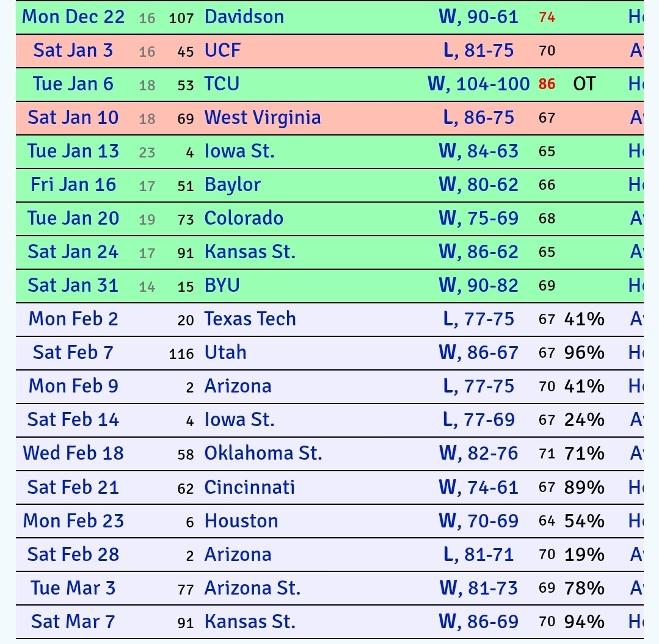The width and height of the screenshot is (659, 644).
Task: Click the Utah opponent link
Action: click(x=225, y=352)
